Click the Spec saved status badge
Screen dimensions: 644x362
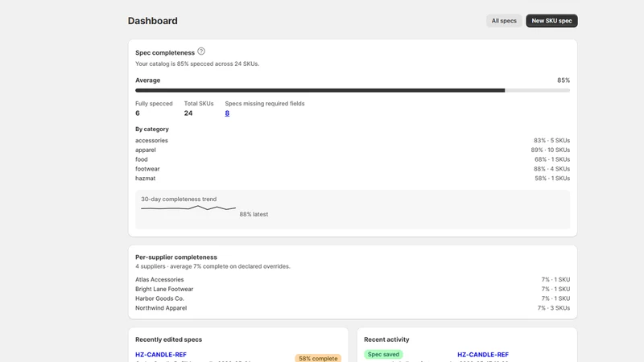383,354
